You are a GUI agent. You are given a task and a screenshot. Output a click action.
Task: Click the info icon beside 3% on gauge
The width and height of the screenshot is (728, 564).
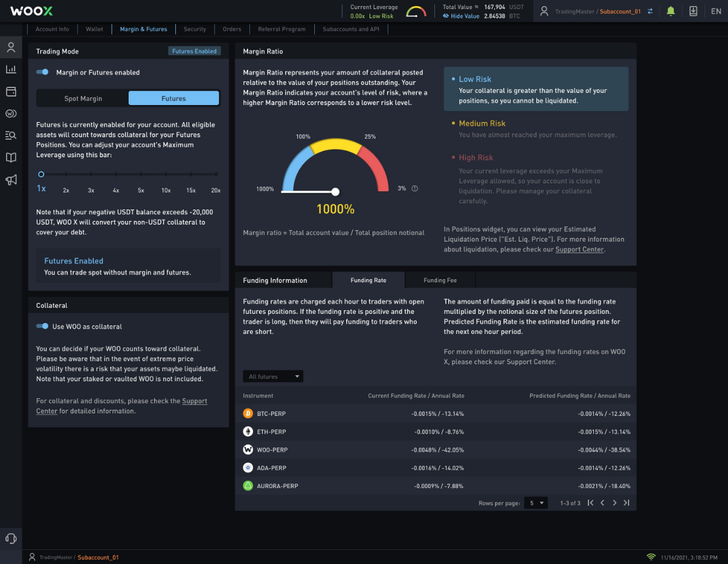point(415,189)
